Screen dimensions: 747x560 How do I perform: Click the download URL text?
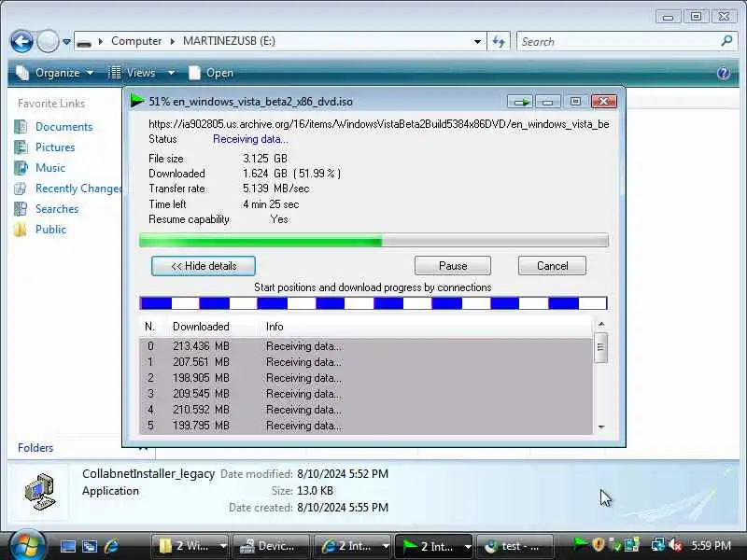pyautogui.click(x=379, y=124)
